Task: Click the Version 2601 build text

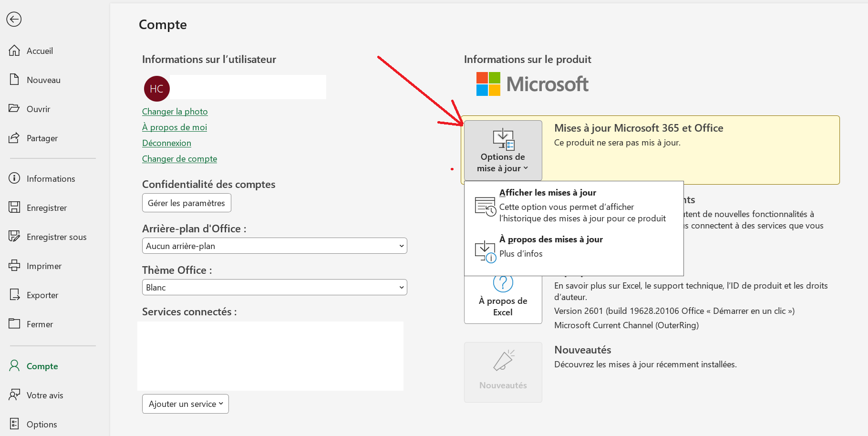Action: click(x=674, y=311)
